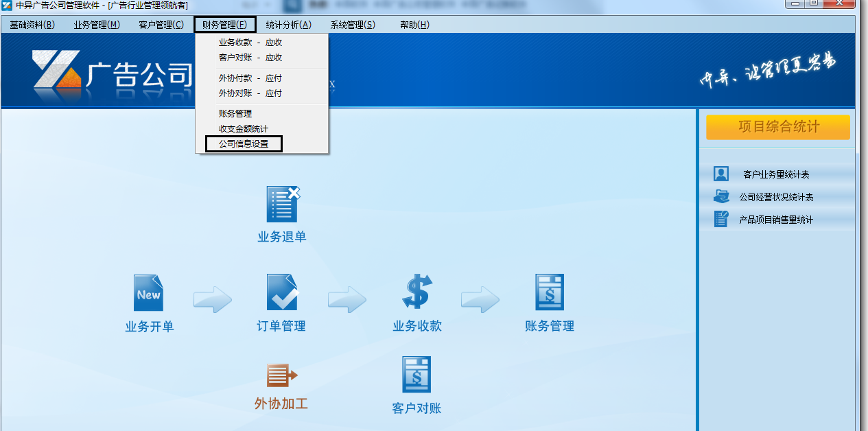
Task: Click the 业务收款 workflow label
Action: [417, 326]
